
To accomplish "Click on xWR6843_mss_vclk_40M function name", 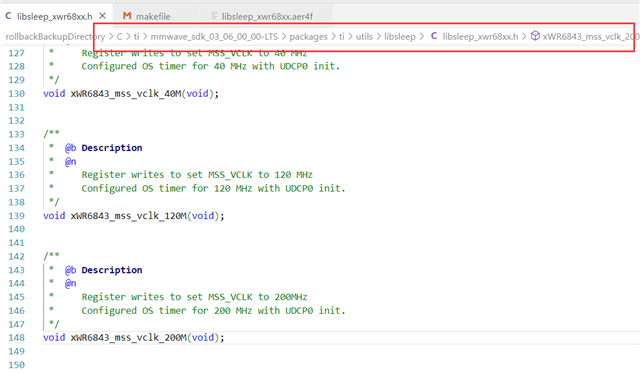I will (126, 94).
